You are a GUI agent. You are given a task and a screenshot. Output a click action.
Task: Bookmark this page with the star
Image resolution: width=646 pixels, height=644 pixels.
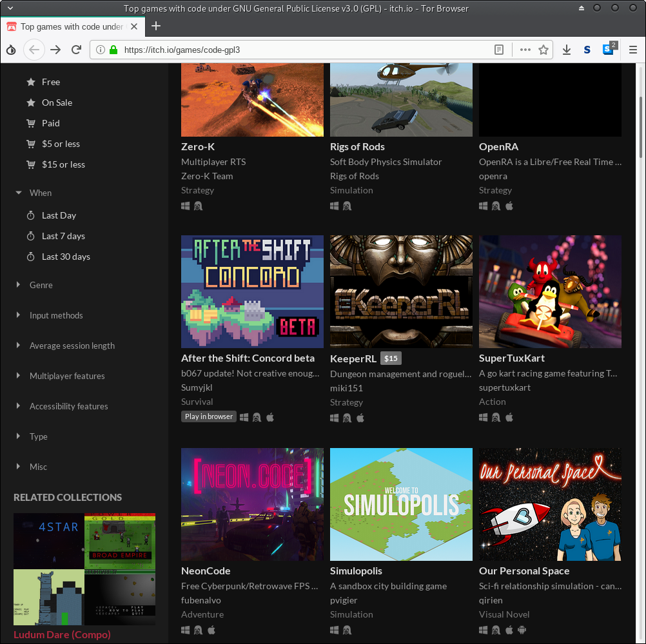point(543,50)
